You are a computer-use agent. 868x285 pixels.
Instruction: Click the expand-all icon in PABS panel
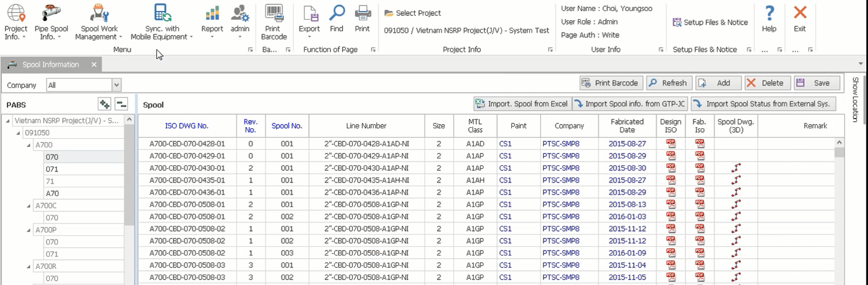tap(104, 104)
